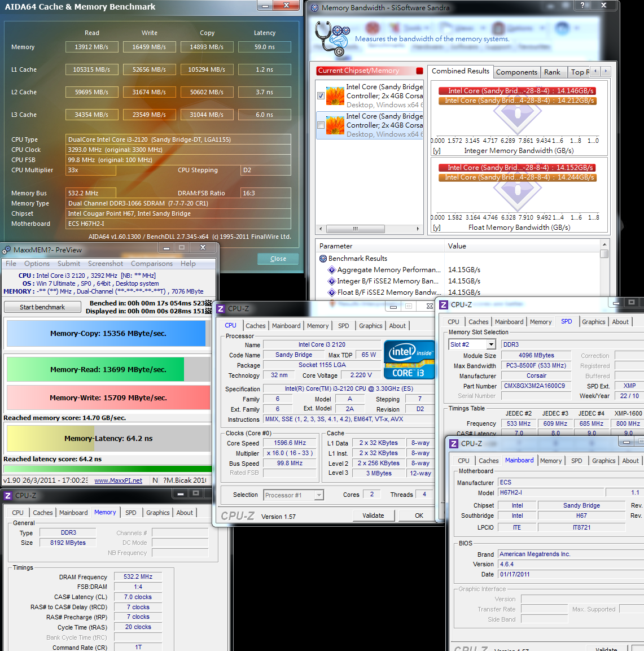644x651 pixels.
Task: Click the Z icon of CPU-Z Mainboard window
Action: tap(454, 443)
